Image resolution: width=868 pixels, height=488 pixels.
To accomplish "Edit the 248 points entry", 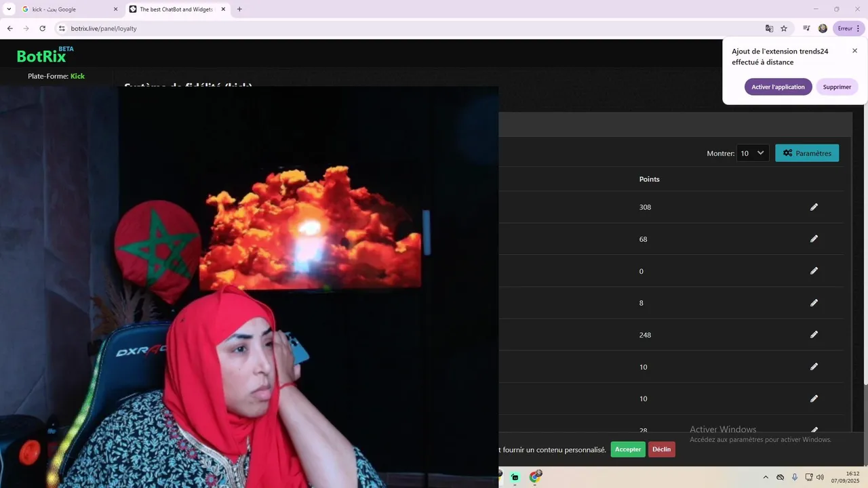I will [x=814, y=334].
